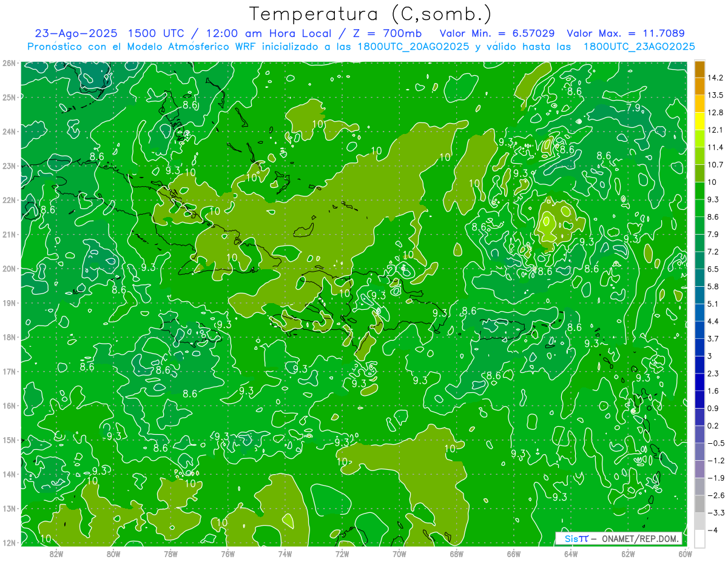Click the 12.1 colorbar legend value
The height and width of the screenshot is (562, 728).
pyautogui.click(x=715, y=130)
